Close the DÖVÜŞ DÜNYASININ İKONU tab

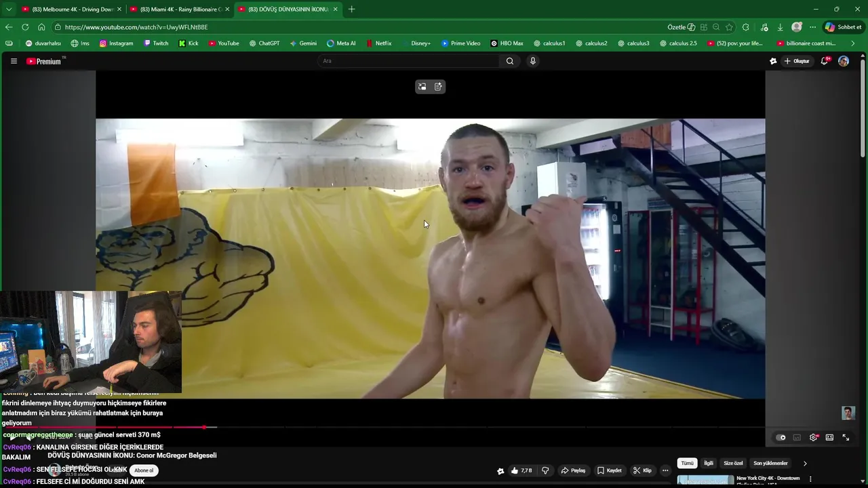(335, 9)
